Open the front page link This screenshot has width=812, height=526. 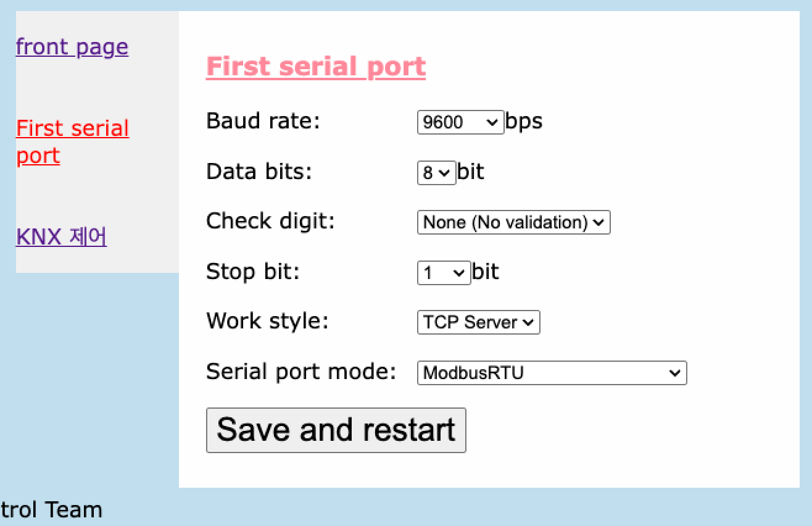[72, 47]
